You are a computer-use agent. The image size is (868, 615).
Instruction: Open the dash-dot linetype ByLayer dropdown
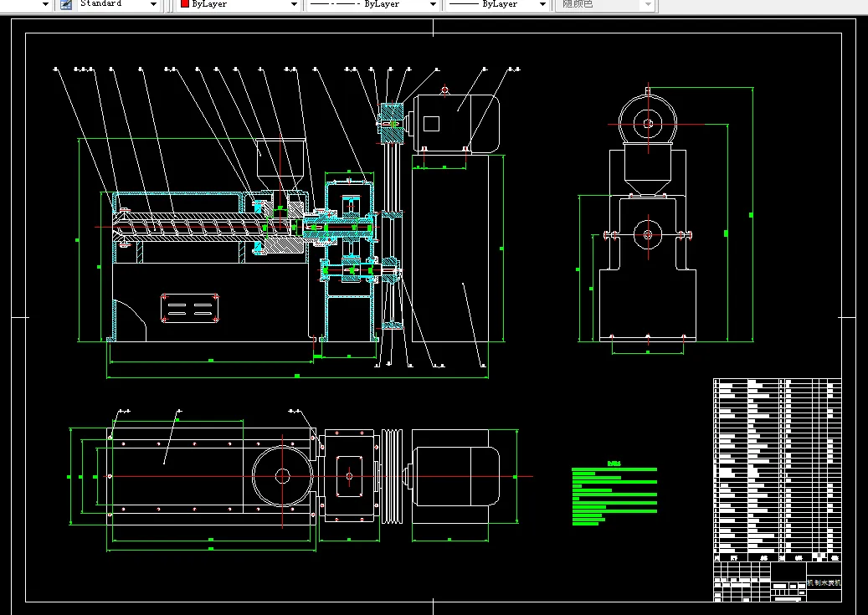[x=433, y=4]
